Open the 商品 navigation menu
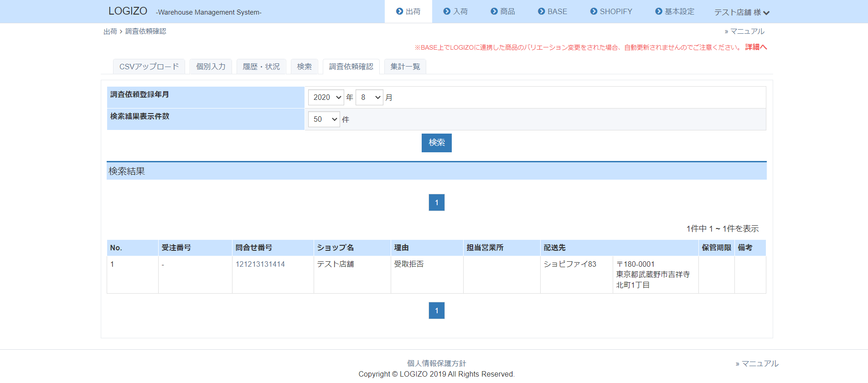The image size is (868, 383). (x=503, y=11)
